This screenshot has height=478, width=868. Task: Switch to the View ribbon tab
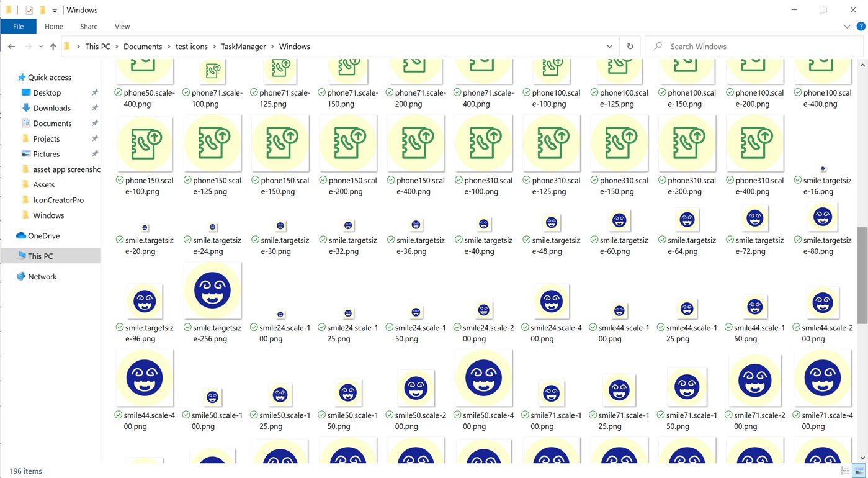click(x=122, y=26)
